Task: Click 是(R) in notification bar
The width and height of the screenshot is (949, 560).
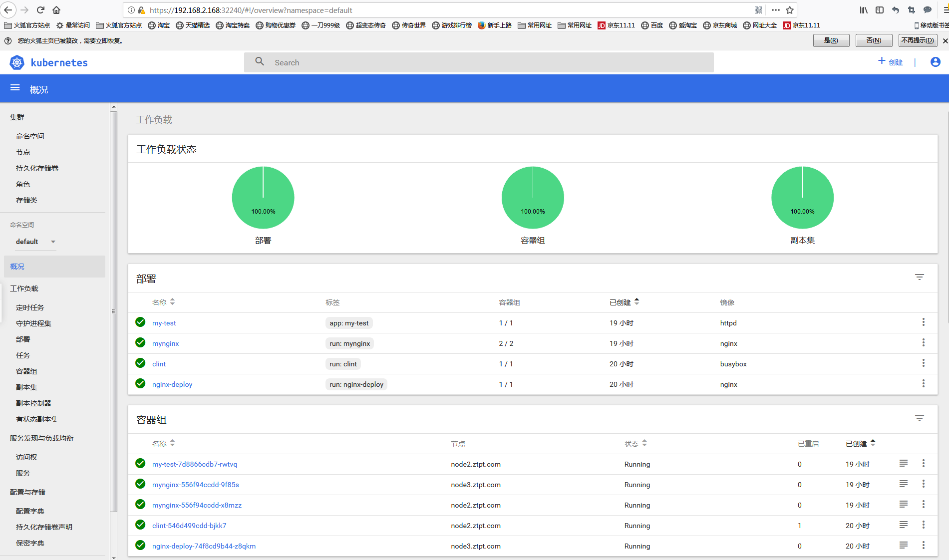Action: point(831,40)
